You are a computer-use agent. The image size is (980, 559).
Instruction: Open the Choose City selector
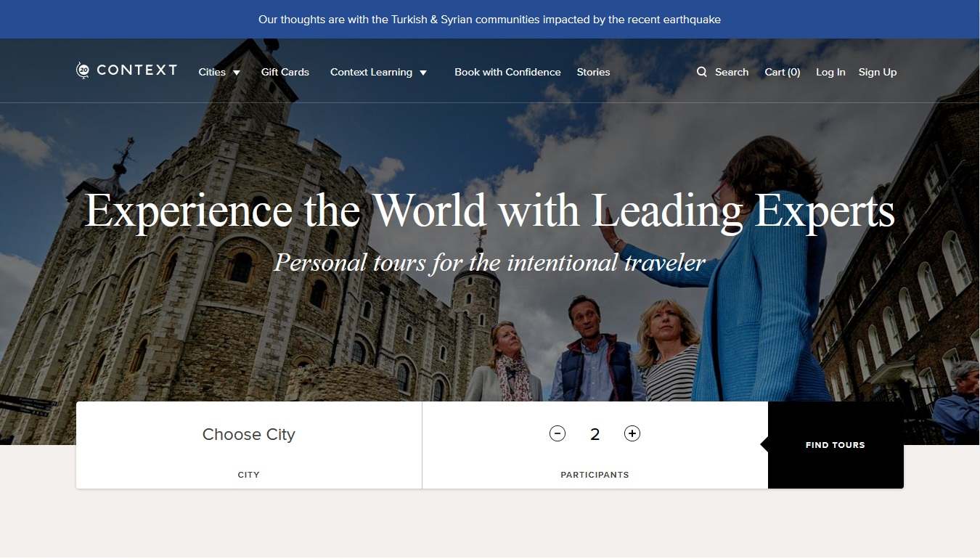click(248, 435)
